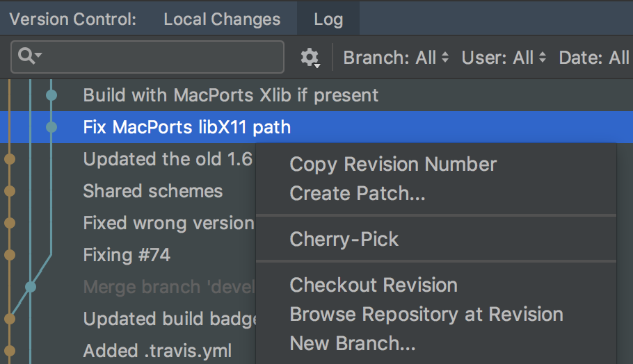Expand the Branch filter dropdown
Image resolution: width=633 pixels, height=364 pixels.
click(x=396, y=58)
